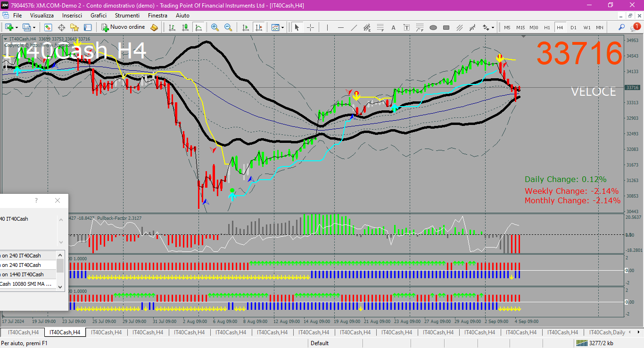Select the Fibonacci retracement tool

coord(380,27)
